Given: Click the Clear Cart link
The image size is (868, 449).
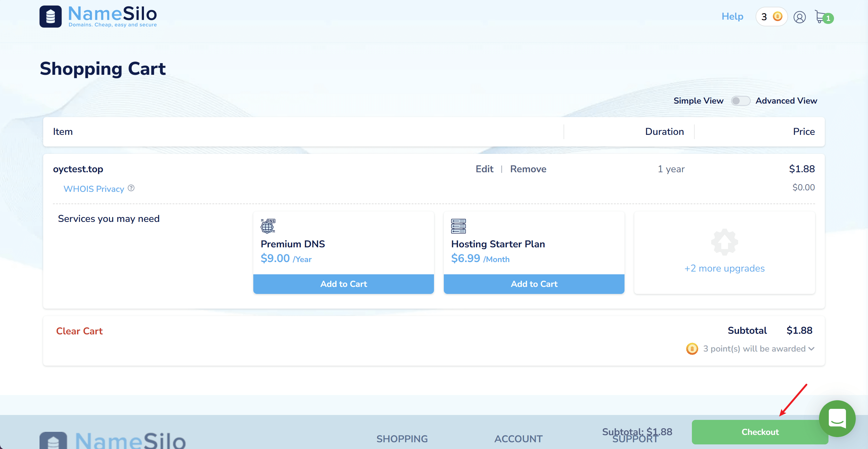Looking at the screenshot, I should pos(79,331).
